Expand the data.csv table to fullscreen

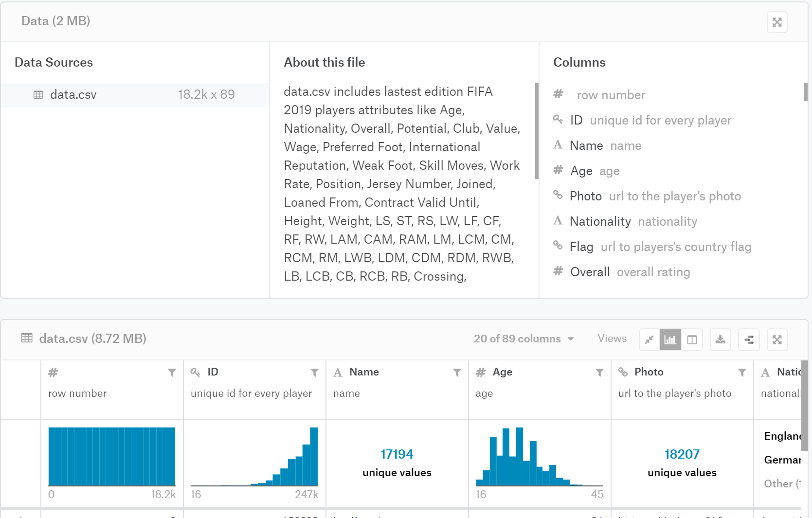(x=776, y=339)
